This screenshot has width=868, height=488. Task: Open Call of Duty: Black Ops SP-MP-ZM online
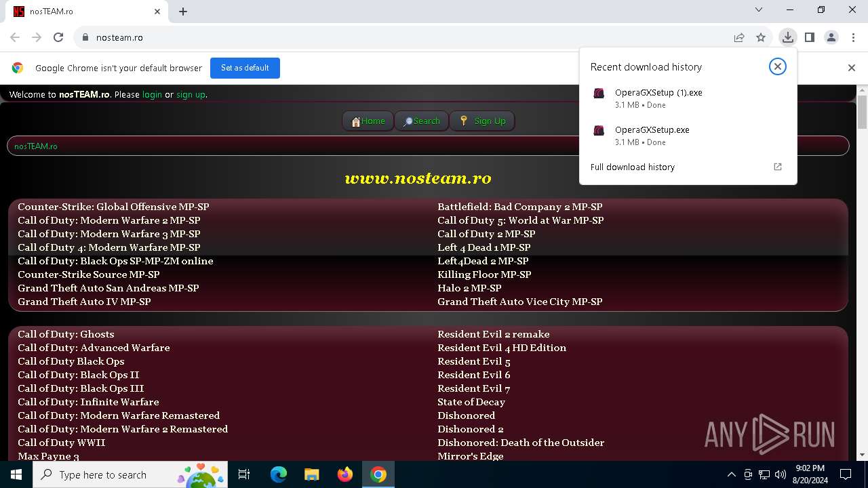[x=115, y=261]
